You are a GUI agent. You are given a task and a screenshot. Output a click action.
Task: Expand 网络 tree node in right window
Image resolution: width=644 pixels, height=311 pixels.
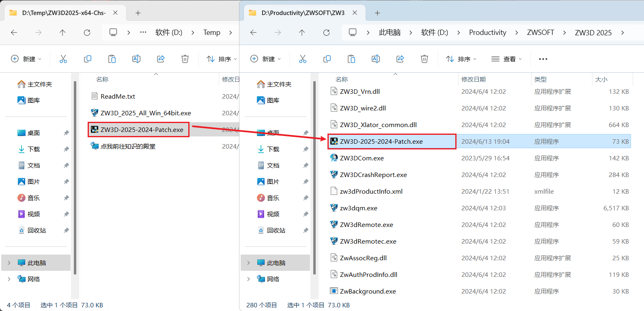coord(248,279)
